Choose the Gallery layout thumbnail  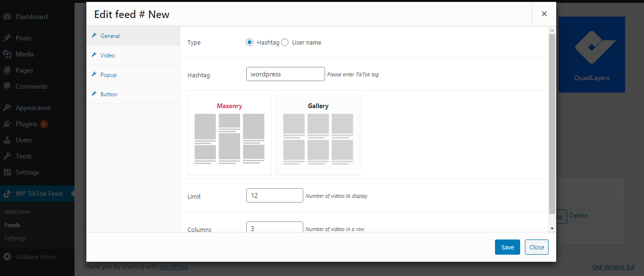(318, 135)
